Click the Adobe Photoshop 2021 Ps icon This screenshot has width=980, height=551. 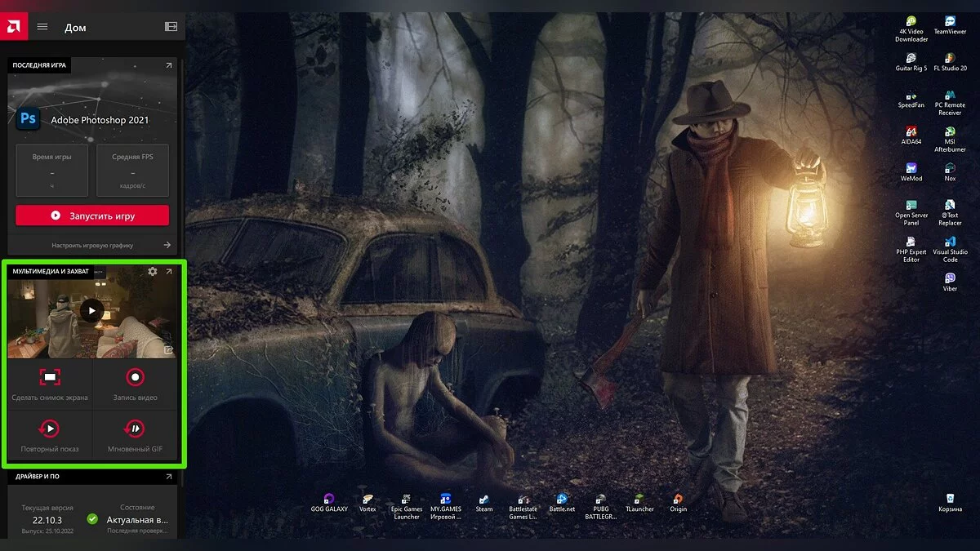[28, 119]
